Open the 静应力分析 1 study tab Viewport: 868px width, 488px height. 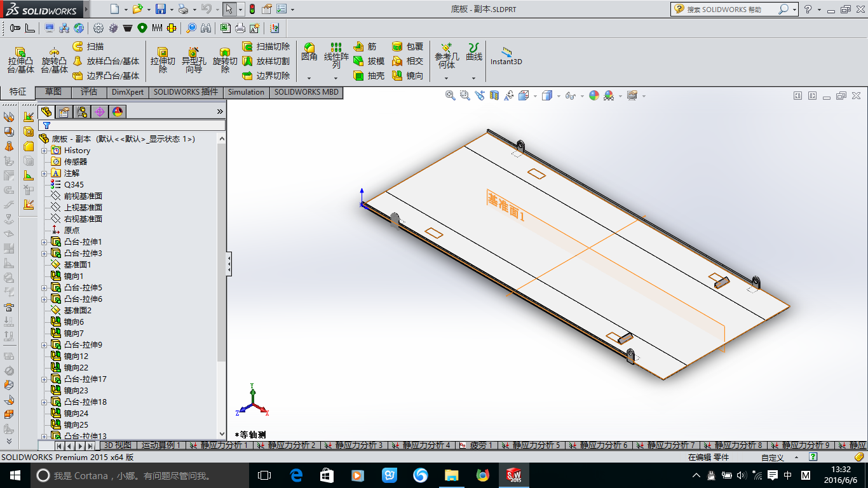(219, 445)
